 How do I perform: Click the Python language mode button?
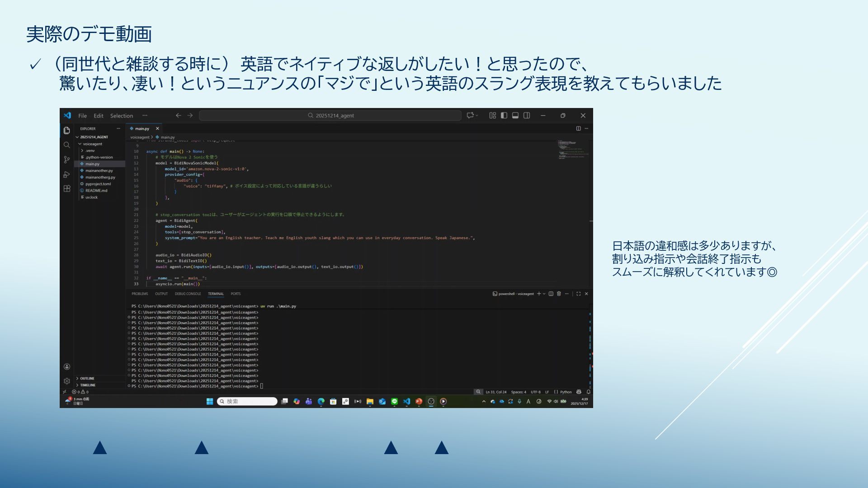[566, 392]
